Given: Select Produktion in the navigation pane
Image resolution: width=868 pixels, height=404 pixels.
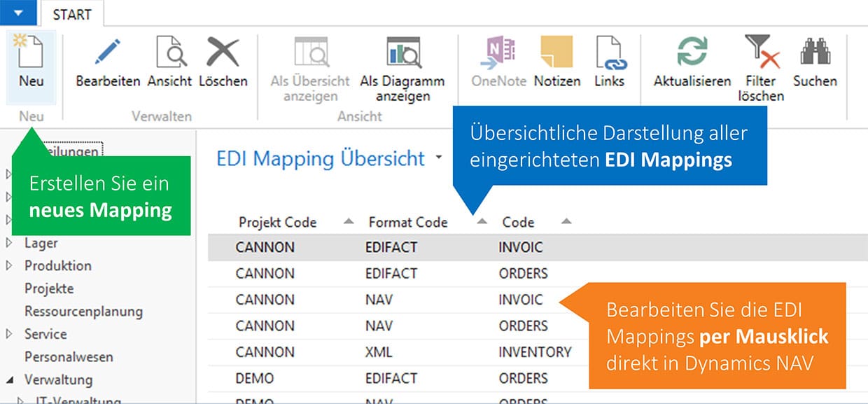Looking at the screenshot, I should (58, 265).
